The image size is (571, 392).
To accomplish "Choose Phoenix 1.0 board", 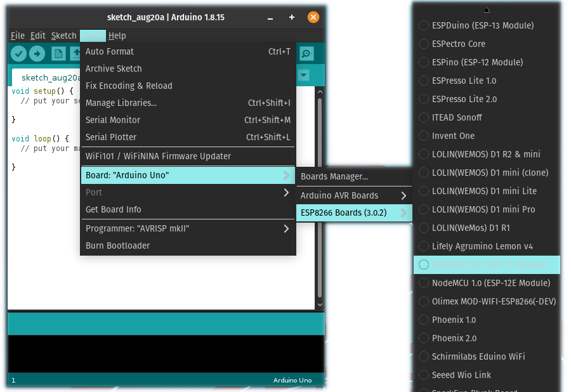I will pos(487,320).
